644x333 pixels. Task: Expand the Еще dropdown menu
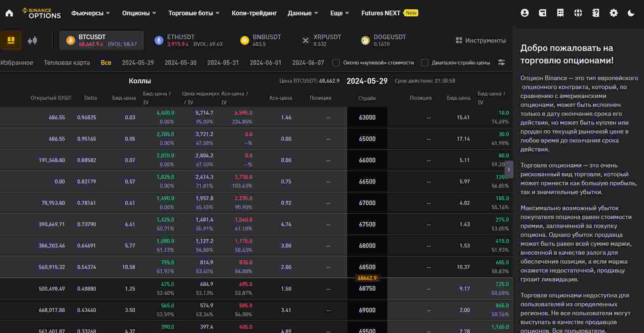340,13
